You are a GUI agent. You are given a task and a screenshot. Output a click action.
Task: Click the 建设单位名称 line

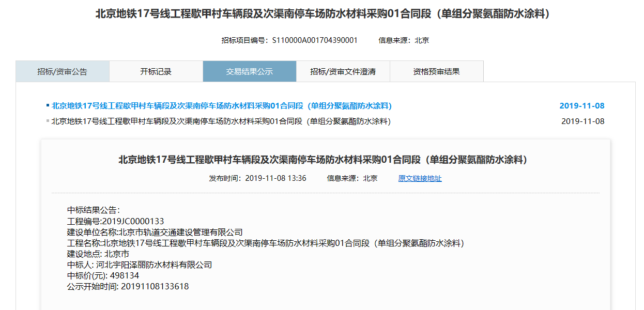pyautogui.click(x=155, y=232)
